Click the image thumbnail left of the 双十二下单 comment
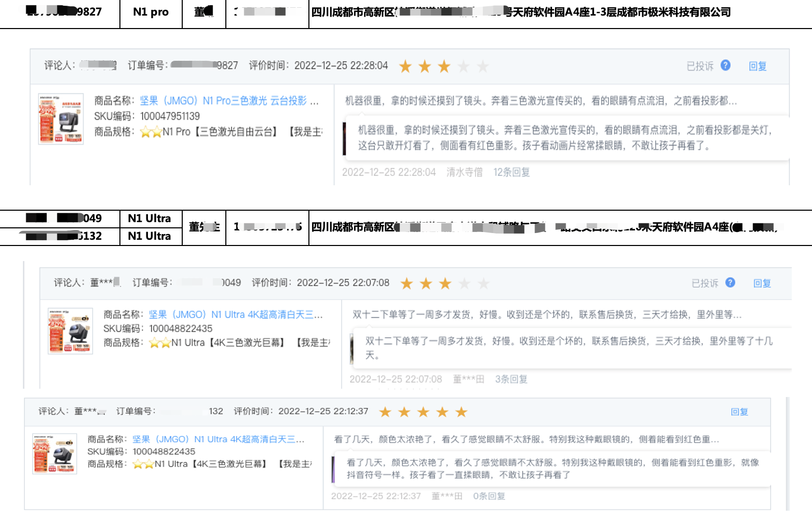 352,348
